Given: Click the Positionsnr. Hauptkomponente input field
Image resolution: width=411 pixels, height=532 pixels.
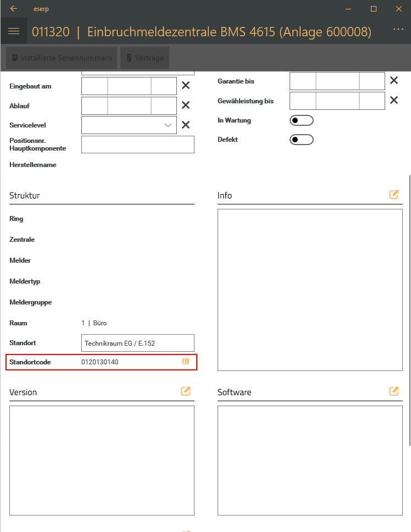Looking at the screenshot, I should point(137,145).
